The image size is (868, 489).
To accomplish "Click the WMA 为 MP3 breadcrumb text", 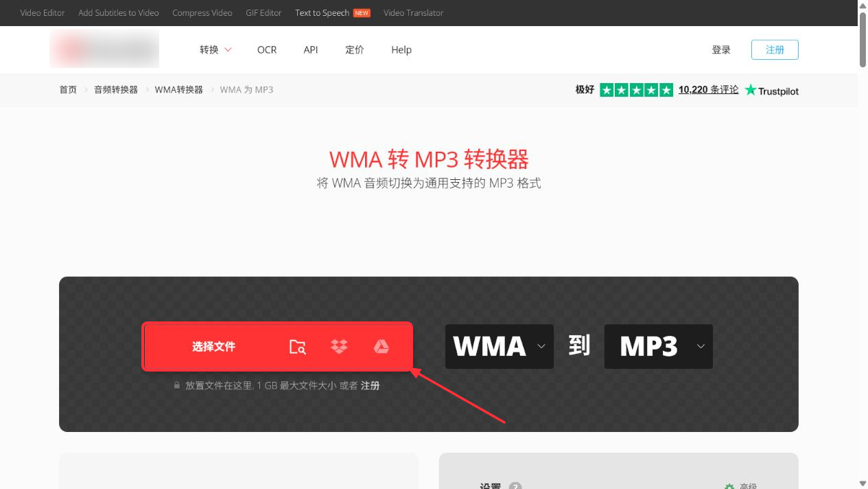I will [x=246, y=90].
